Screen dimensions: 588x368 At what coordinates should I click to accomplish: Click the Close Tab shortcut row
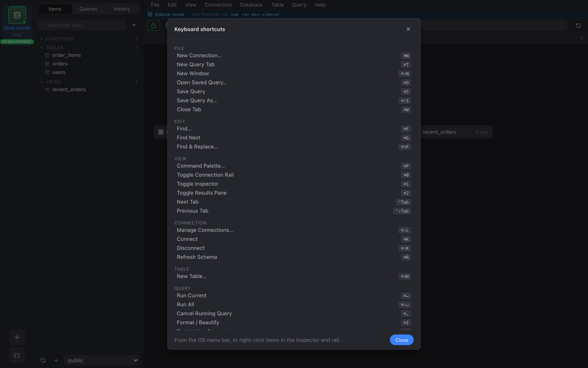click(294, 110)
